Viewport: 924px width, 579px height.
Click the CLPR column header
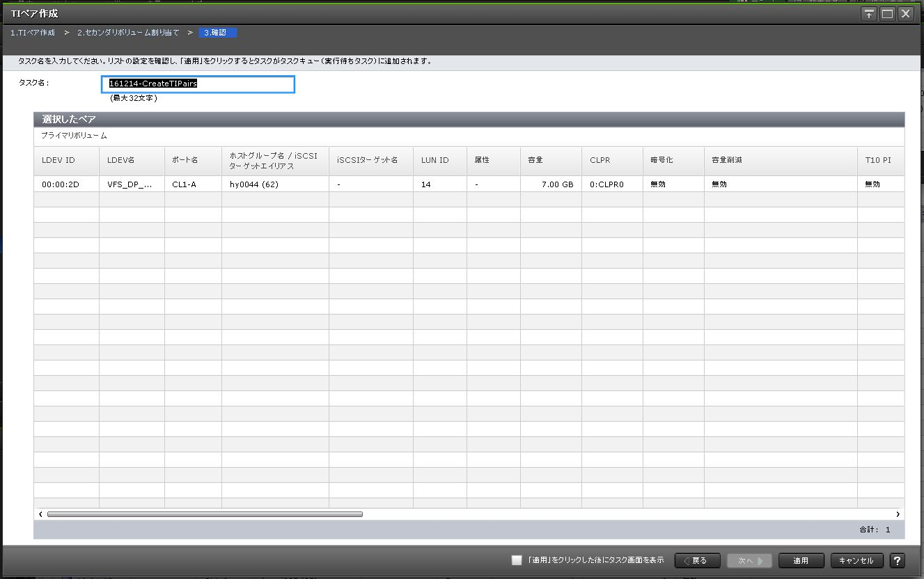coord(600,160)
